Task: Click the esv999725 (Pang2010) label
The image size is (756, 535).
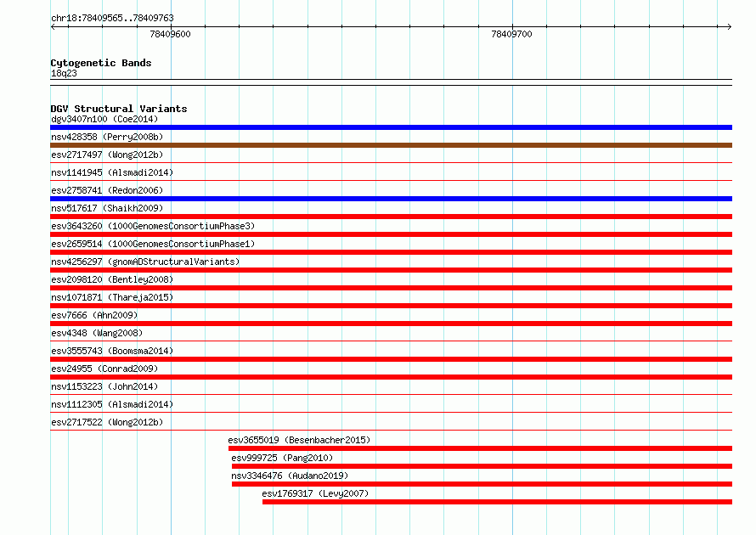Action: coord(282,458)
